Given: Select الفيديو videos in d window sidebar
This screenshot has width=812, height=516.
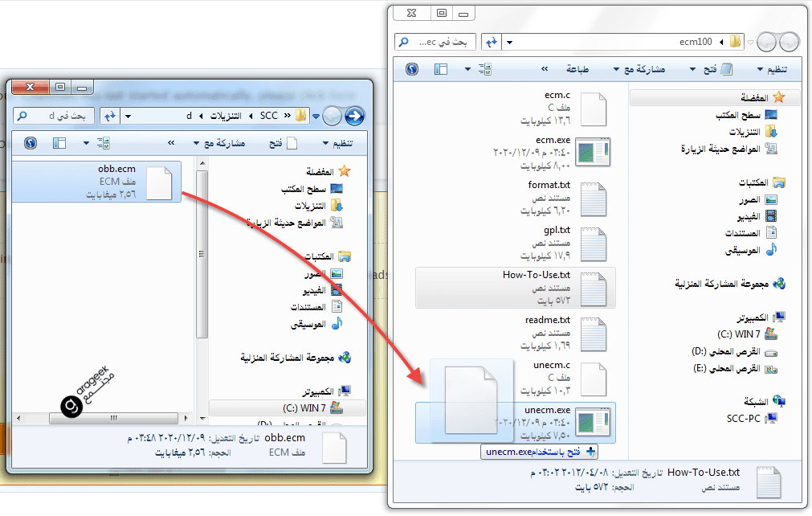Looking at the screenshot, I should (314, 290).
